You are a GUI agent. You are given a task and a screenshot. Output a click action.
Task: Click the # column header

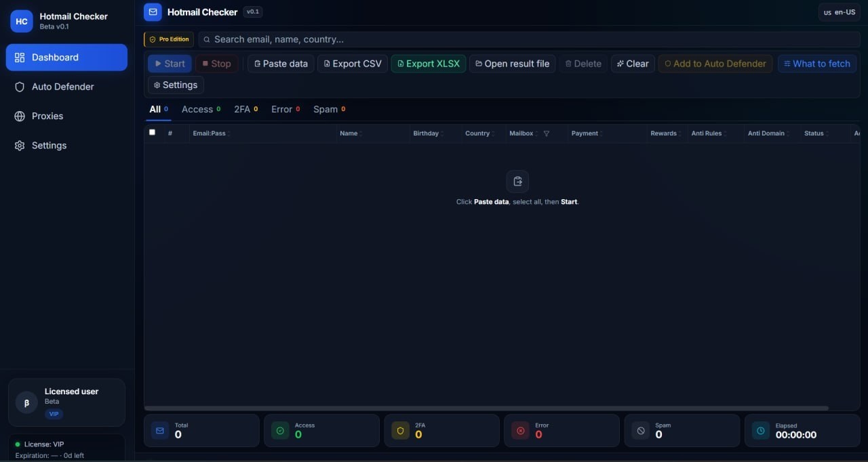(x=170, y=133)
